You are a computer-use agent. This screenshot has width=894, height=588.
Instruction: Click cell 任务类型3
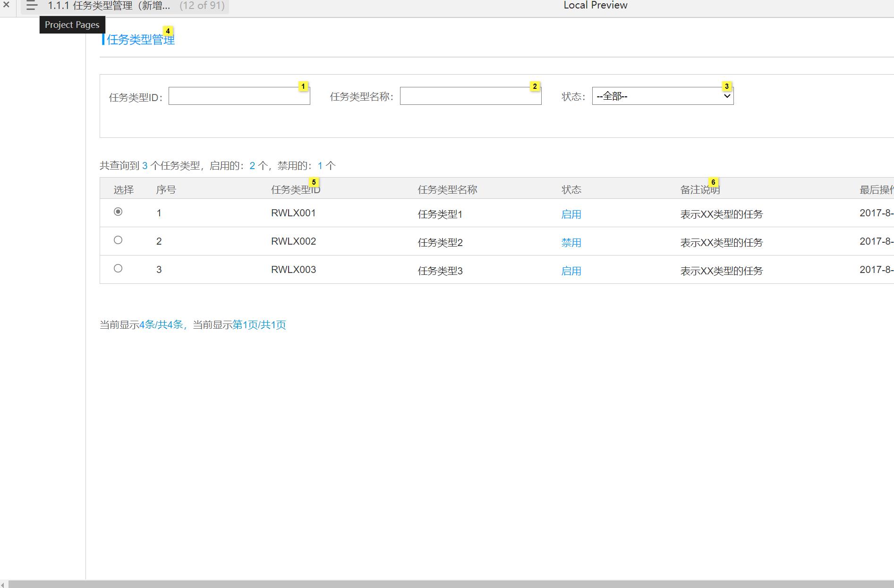pos(440,271)
